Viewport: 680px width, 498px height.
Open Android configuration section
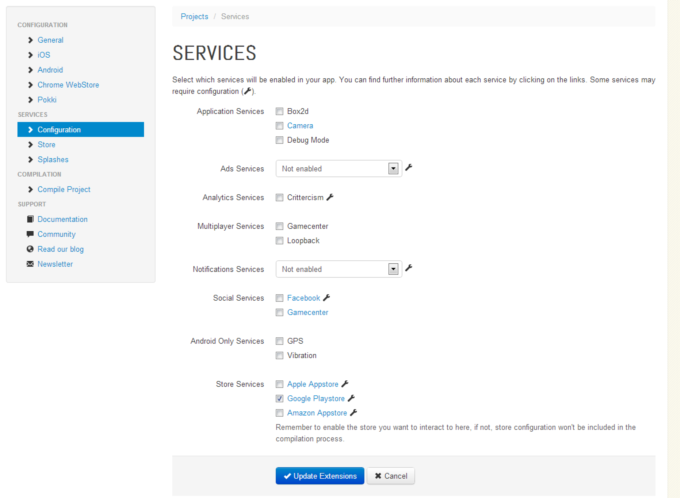pyautogui.click(x=50, y=70)
